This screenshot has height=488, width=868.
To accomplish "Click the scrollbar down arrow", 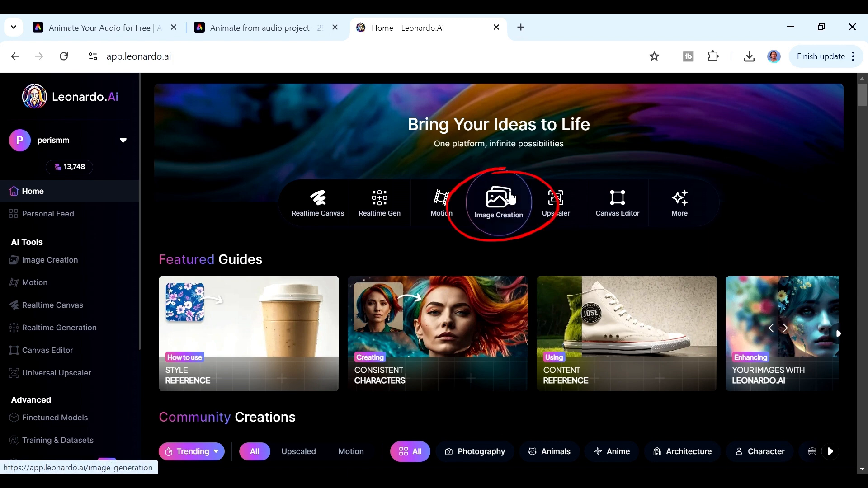I will pos(862,469).
